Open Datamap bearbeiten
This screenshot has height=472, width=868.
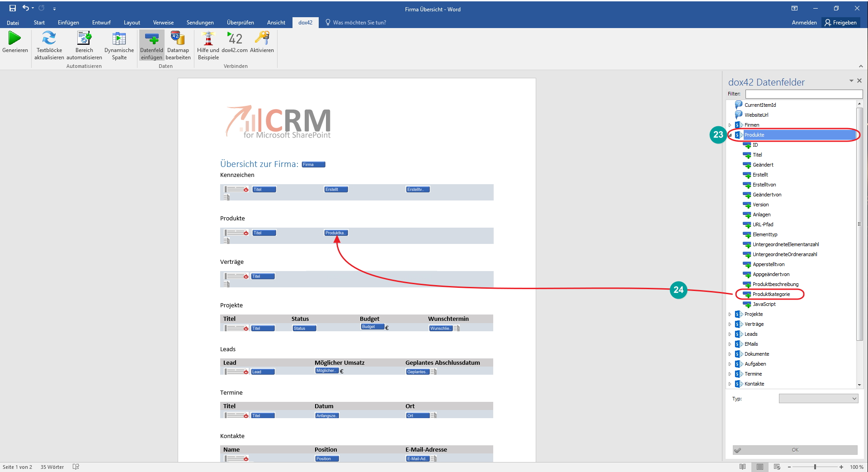(178, 45)
